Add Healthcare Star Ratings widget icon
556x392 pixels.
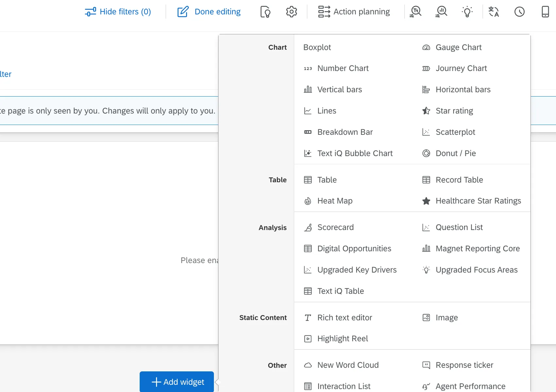pyautogui.click(x=426, y=201)
